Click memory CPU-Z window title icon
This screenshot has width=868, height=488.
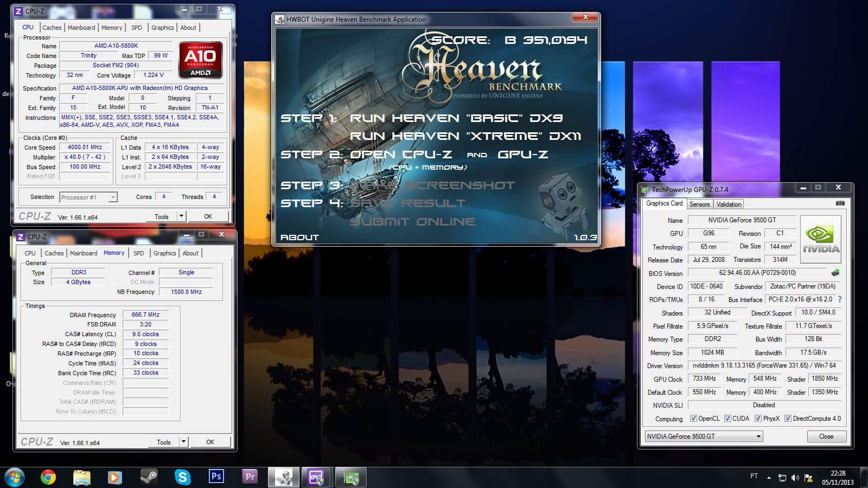(x=21, y=237)
